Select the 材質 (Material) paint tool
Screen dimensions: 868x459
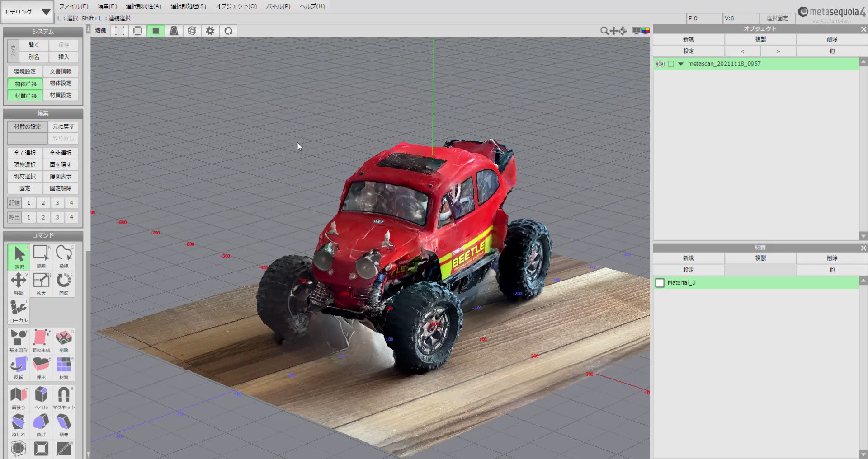64,368
